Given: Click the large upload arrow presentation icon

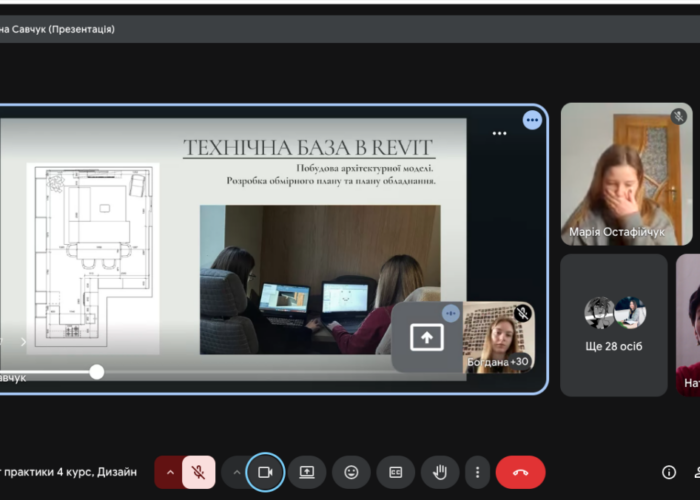Looking at the screenshot, I should [x=427, y=338].
